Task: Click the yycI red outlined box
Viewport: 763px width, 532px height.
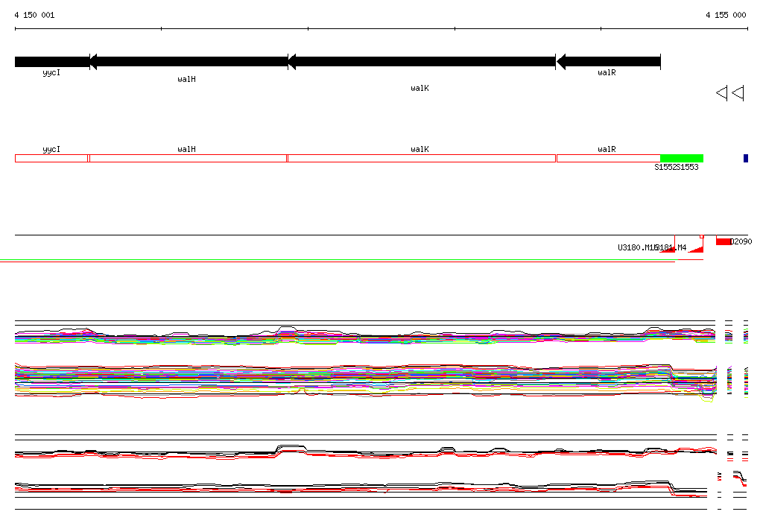Action: [x=51, y=158]
